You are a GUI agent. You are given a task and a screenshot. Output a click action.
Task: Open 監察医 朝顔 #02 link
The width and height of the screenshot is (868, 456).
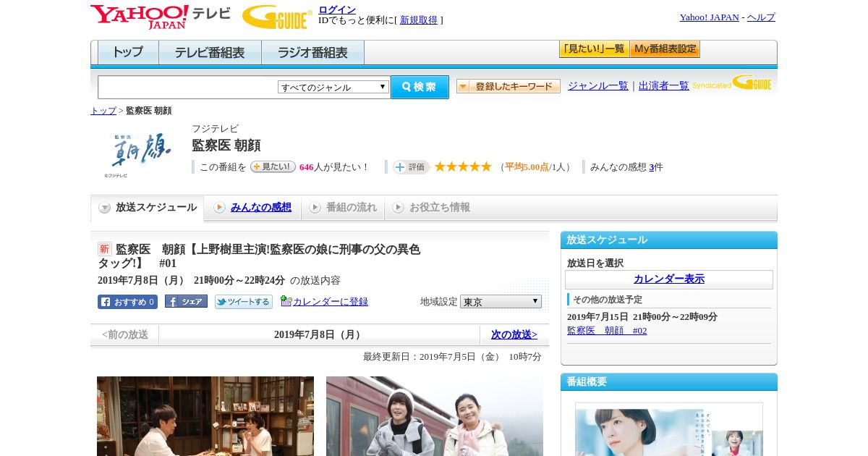(x=607, y=331)
